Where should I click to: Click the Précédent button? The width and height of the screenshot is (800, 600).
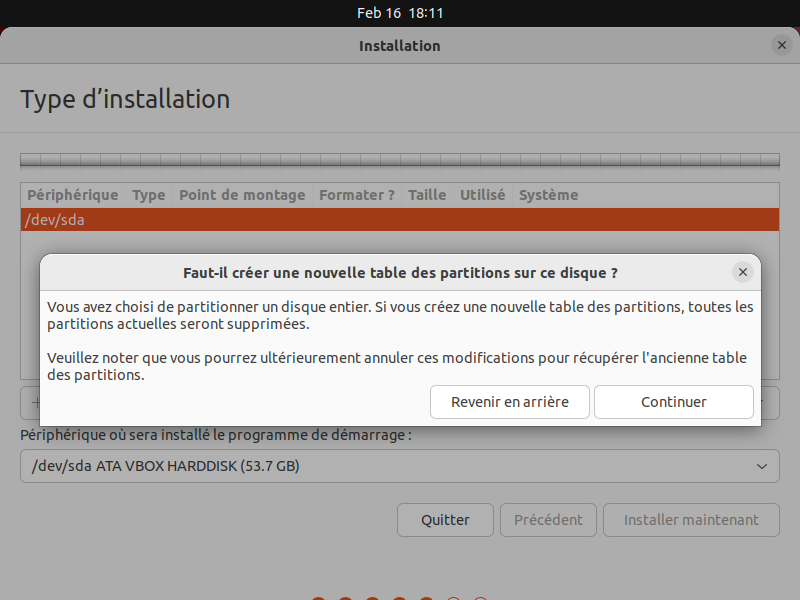pos(548,520)
